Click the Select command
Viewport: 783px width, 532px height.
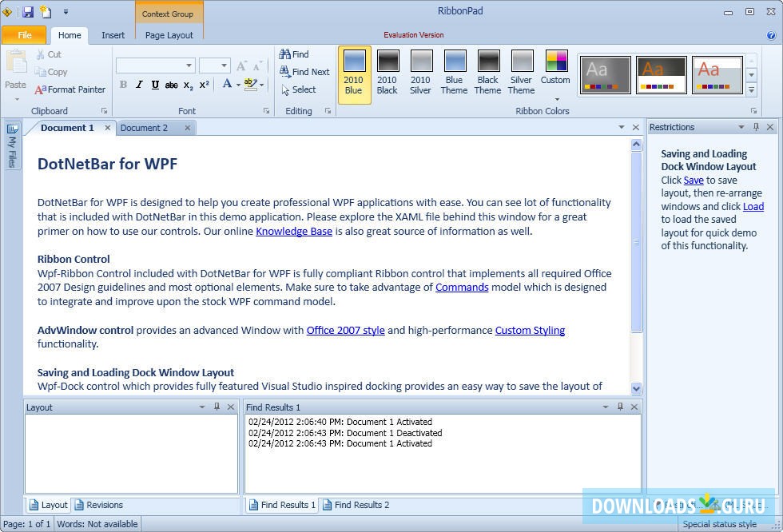click(x=298, y=89)
